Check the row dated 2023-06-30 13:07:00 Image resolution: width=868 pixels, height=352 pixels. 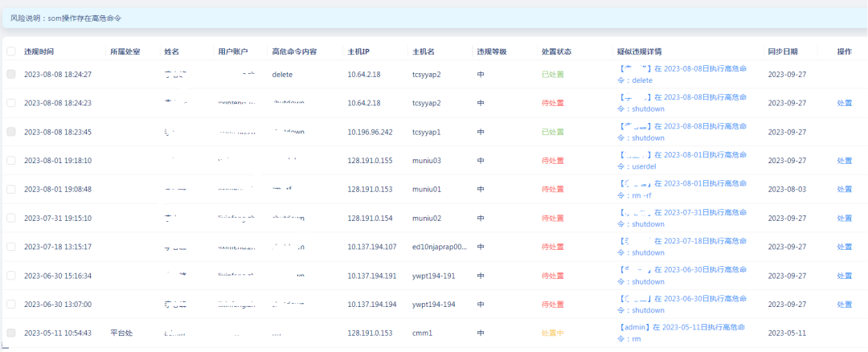point(11,305)
